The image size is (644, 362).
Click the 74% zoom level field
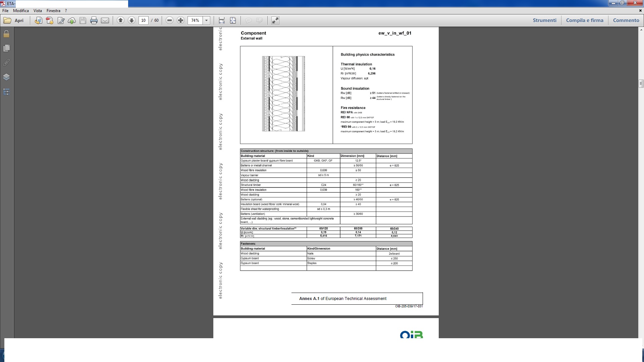click(x=195, y=20)
